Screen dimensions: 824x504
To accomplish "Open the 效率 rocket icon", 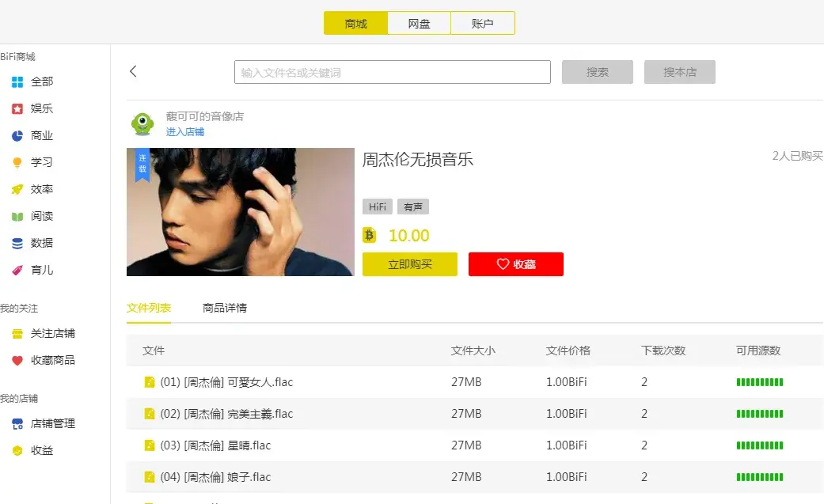I will pyautogui.click(x=17, y=189).
